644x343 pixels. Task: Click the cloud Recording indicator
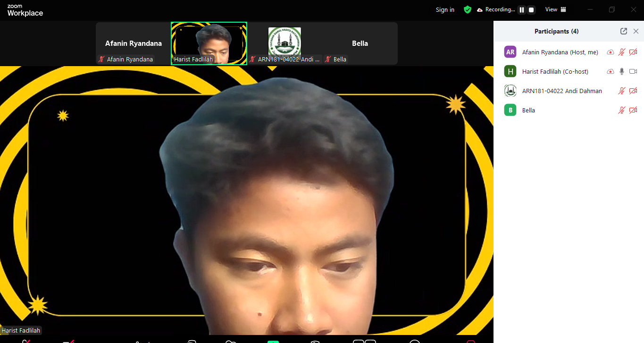496,9
